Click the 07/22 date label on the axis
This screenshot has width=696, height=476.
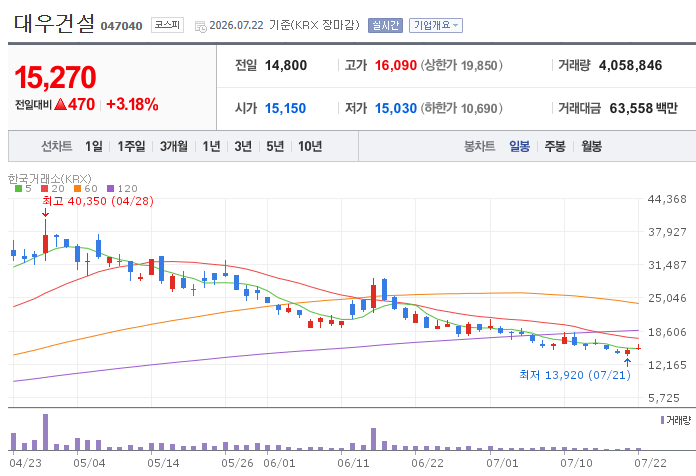click(x=650, y=463)
